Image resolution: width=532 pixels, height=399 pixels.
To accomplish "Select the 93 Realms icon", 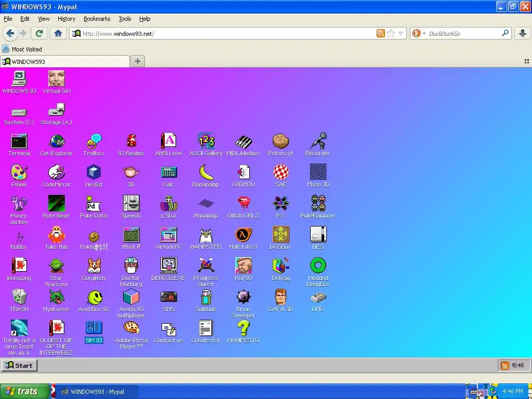I will [x=131, y=141].
